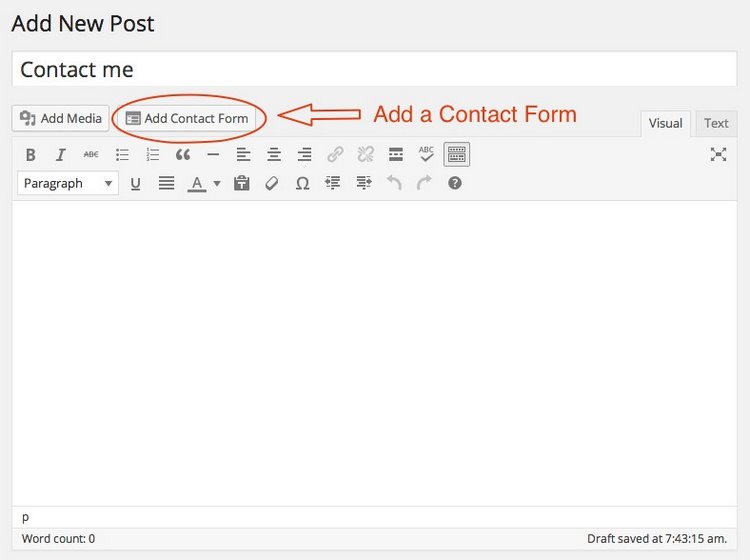Justify the text alignment

pyautogui.click(x=166, y=184)
